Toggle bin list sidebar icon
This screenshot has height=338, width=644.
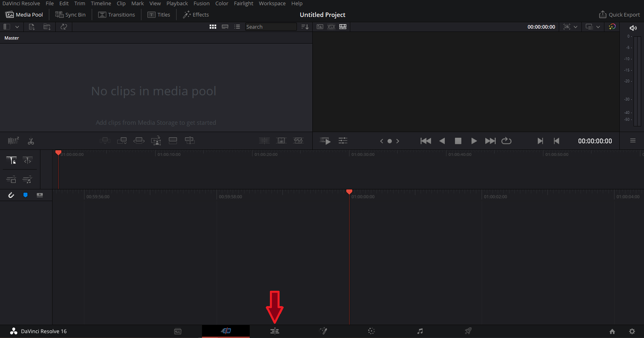point(7,27)
